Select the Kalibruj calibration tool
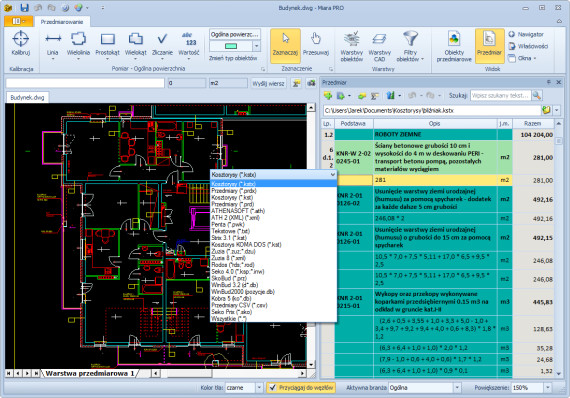This screenshot has height=398, width=570. point(21,44)
